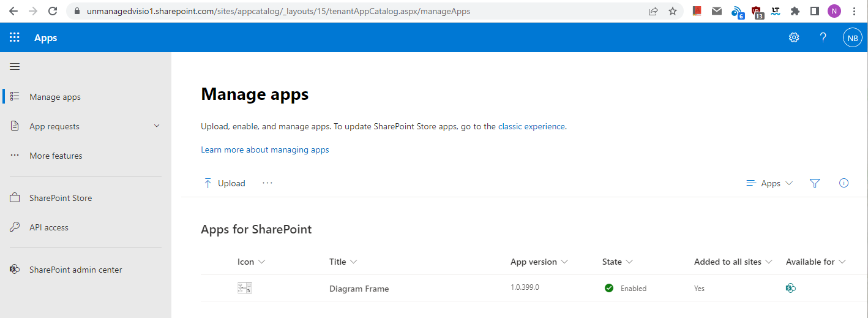Click the site lock icon in address bar
The width and height of the screenshot is (868, 318).
tap(77, 11)
